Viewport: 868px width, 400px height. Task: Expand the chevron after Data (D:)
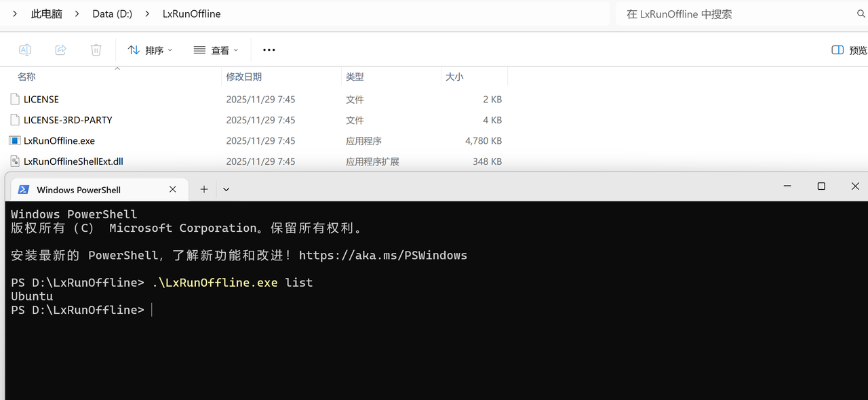click(x=147, y=14)
